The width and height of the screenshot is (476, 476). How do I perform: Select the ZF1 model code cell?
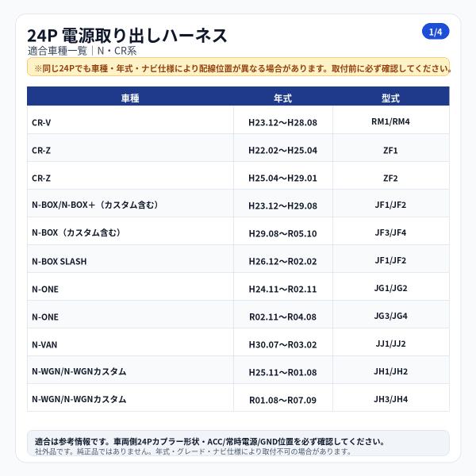pos(390,150)
